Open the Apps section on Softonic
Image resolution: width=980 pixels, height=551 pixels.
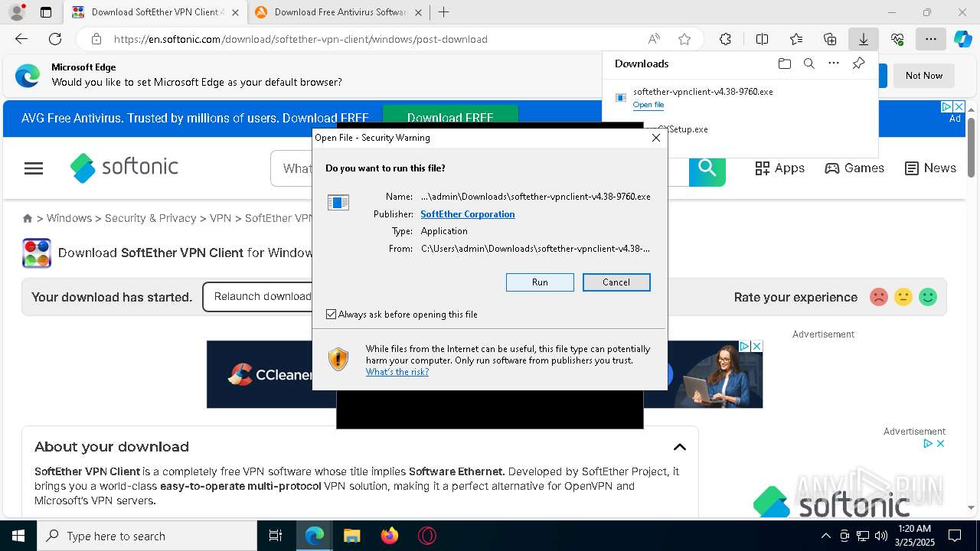click(780, 168)
